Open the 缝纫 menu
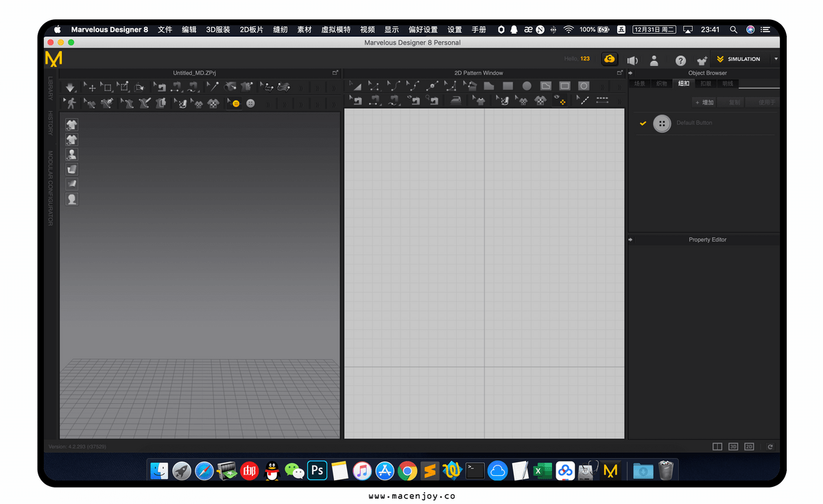The image size is (823, 504). pyautogui.click(x=281, y=29)
